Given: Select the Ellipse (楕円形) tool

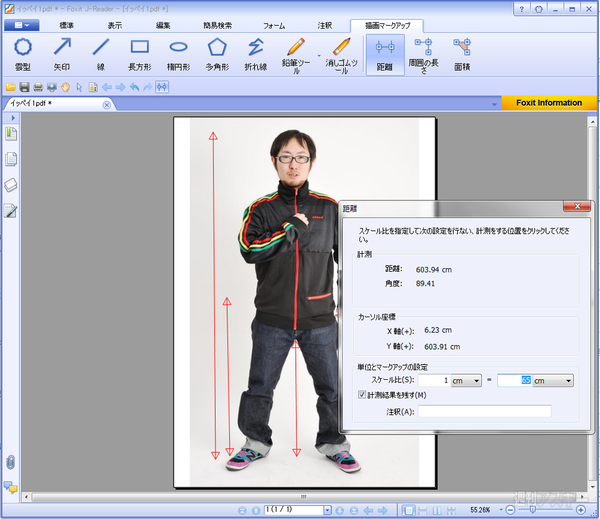Looking at the screenshot, I should (179, 54).
